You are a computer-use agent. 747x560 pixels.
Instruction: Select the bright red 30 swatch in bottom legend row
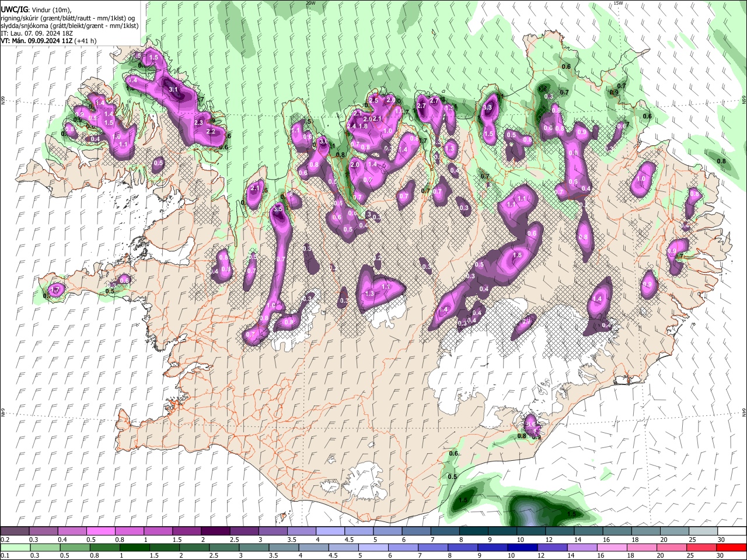(731, 547)
